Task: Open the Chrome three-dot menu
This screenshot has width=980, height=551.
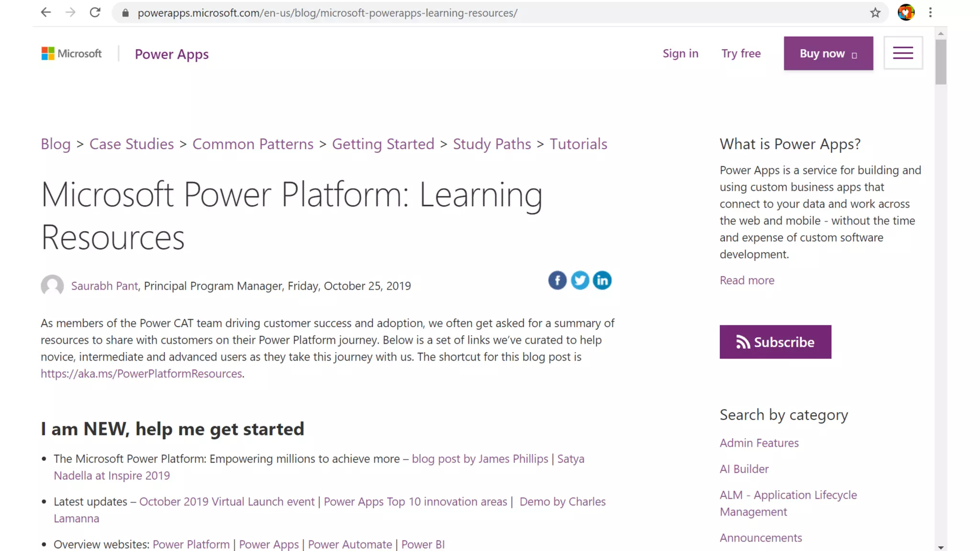Action: click(x=930, y=13)
